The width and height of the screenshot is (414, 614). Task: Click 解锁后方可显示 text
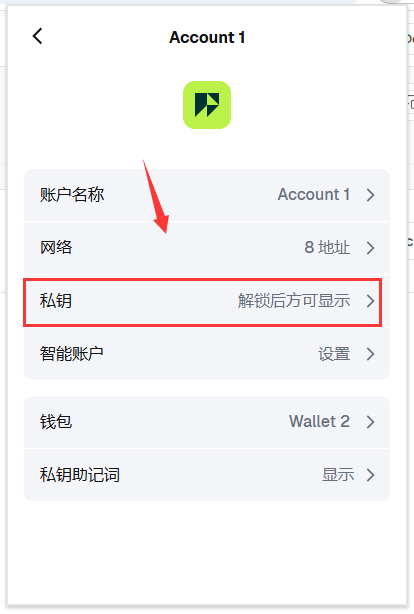[294, 301]
